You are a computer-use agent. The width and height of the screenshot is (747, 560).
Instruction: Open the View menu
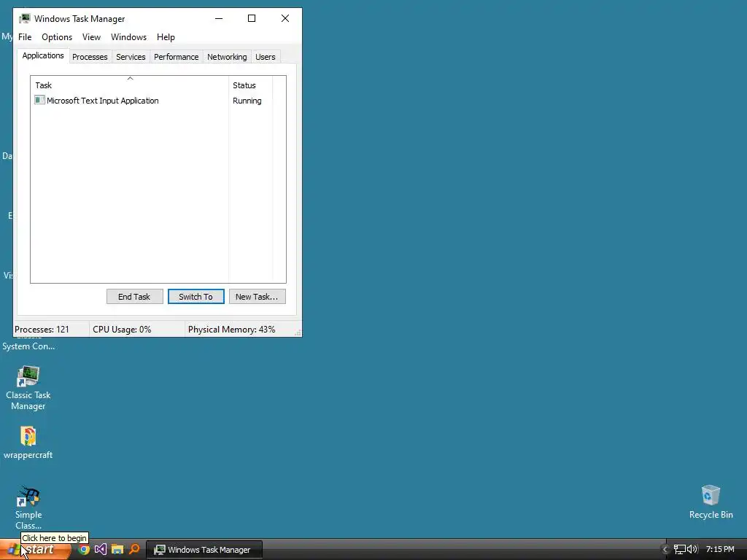[x=91, y=37]
